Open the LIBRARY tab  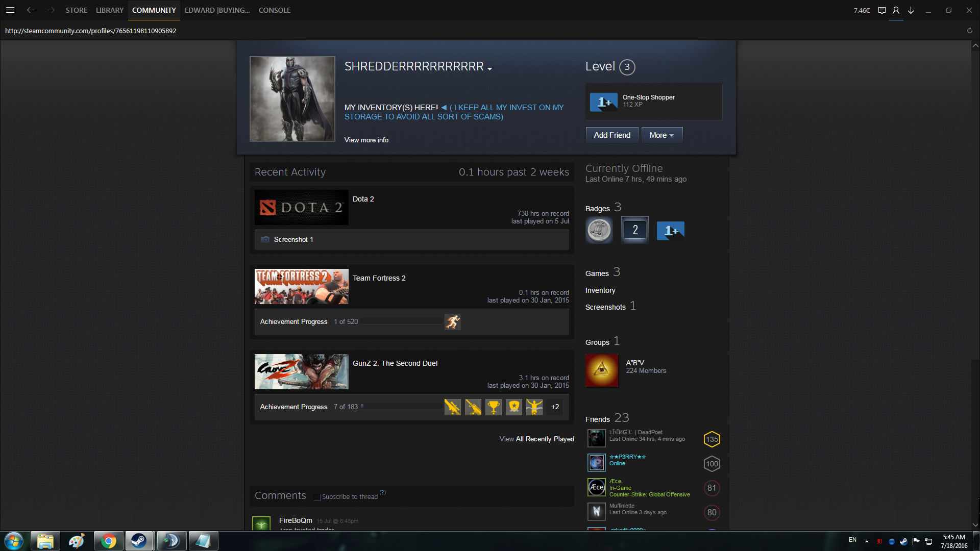pos(110,10)
